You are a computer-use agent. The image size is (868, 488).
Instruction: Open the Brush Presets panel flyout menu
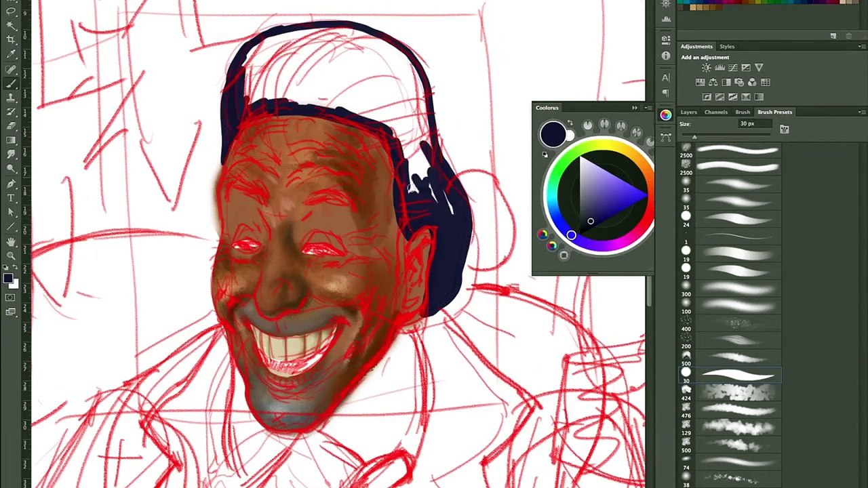click(862, 112)
